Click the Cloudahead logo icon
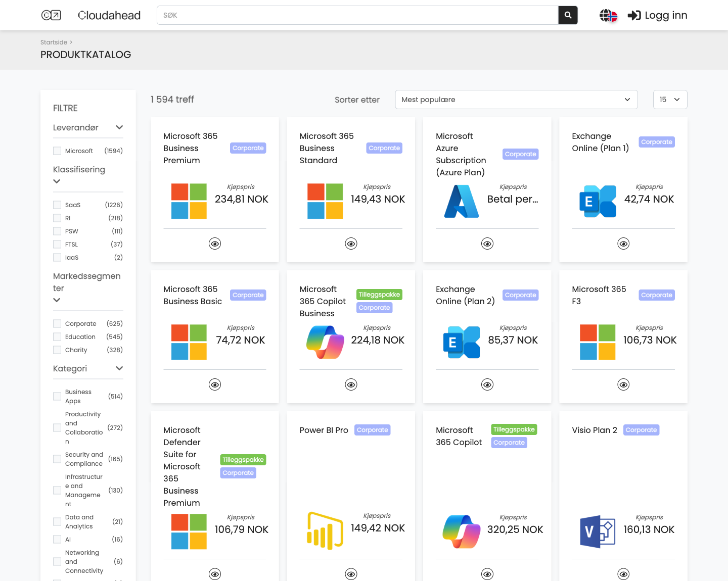The height and width of the screenshot is (581, 728). point(51,15)
